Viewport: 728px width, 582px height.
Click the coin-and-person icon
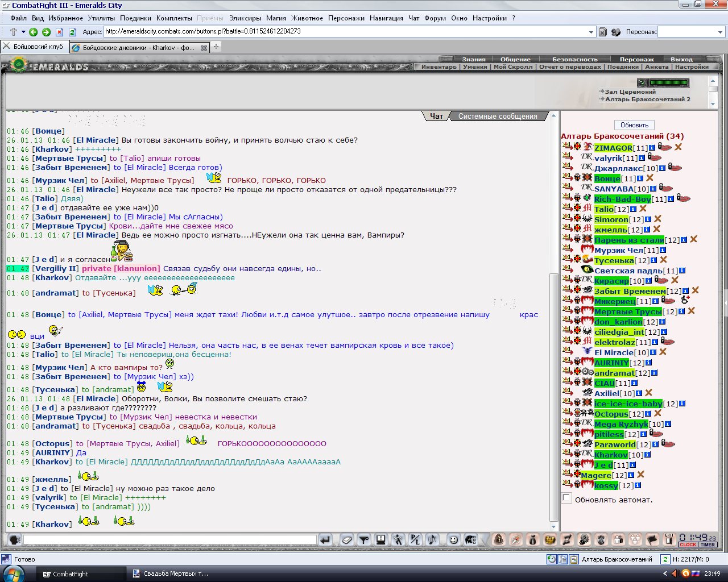coord(584,539)
